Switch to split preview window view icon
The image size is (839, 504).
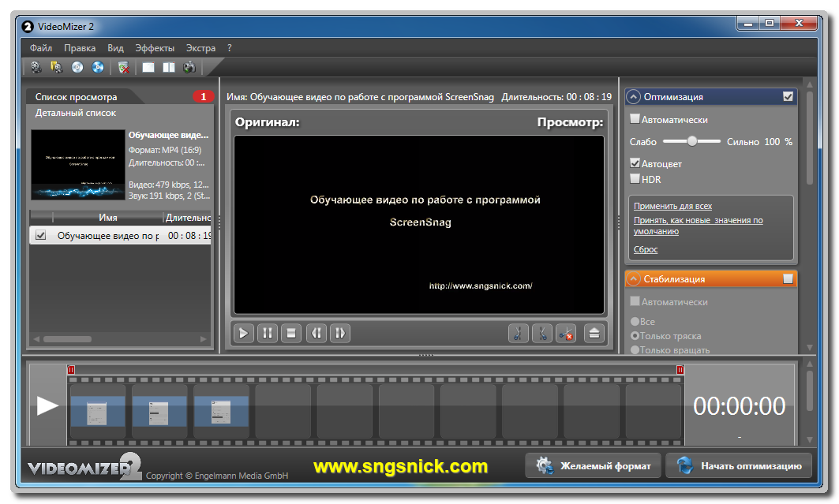169,67
